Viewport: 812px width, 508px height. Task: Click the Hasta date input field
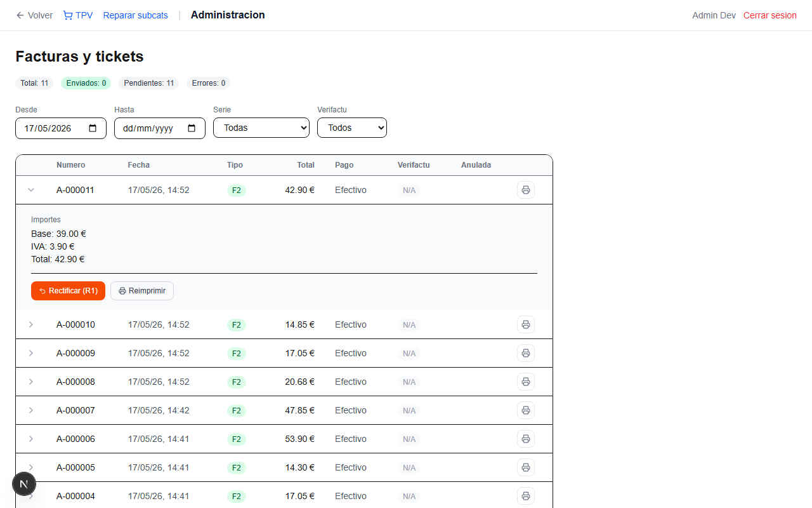click(160, 128)
